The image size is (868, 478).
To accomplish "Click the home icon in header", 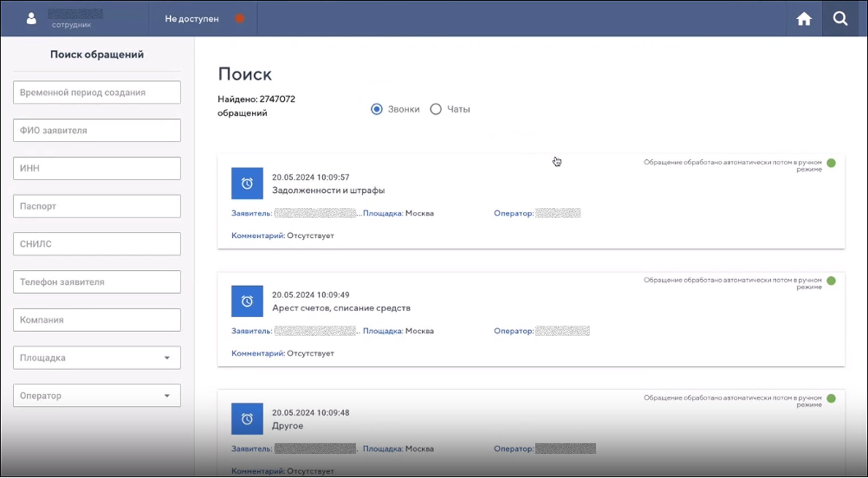I will [x=804, y=19].
